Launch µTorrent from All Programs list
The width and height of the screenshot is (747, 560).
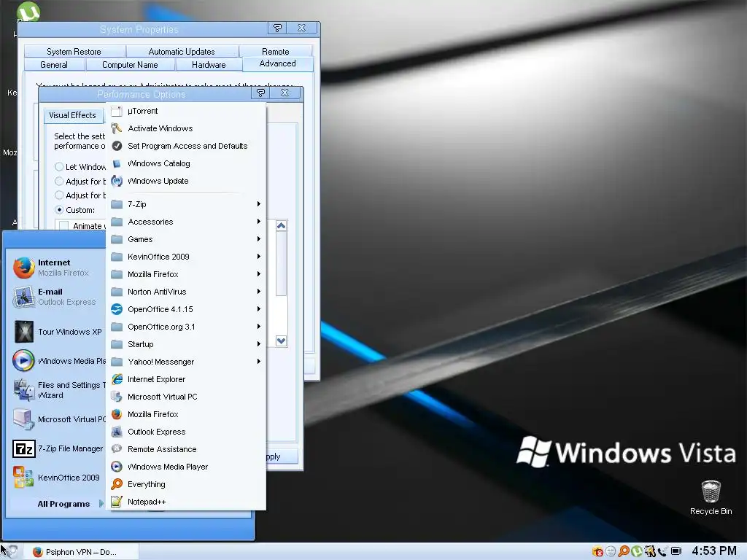click(x=186, y=111)
